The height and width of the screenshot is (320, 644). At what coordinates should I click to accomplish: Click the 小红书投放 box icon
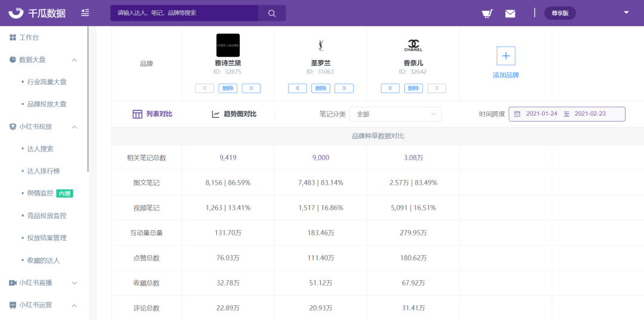click(x=13, y=127)
